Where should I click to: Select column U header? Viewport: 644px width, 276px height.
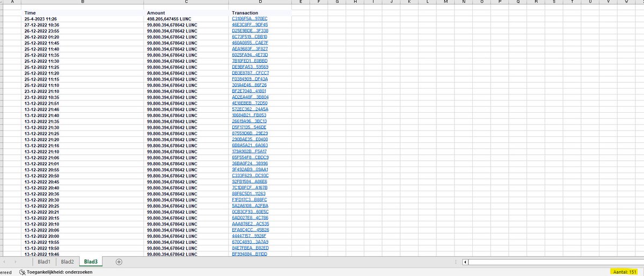[591, 3]
